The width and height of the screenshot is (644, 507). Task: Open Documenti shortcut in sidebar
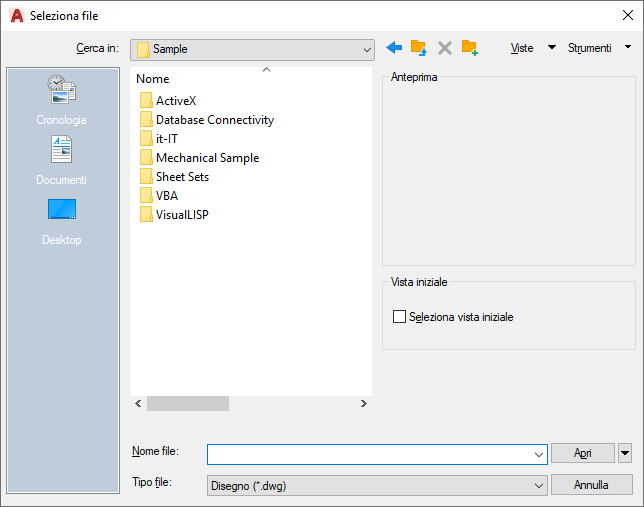(x=62, y=160)
